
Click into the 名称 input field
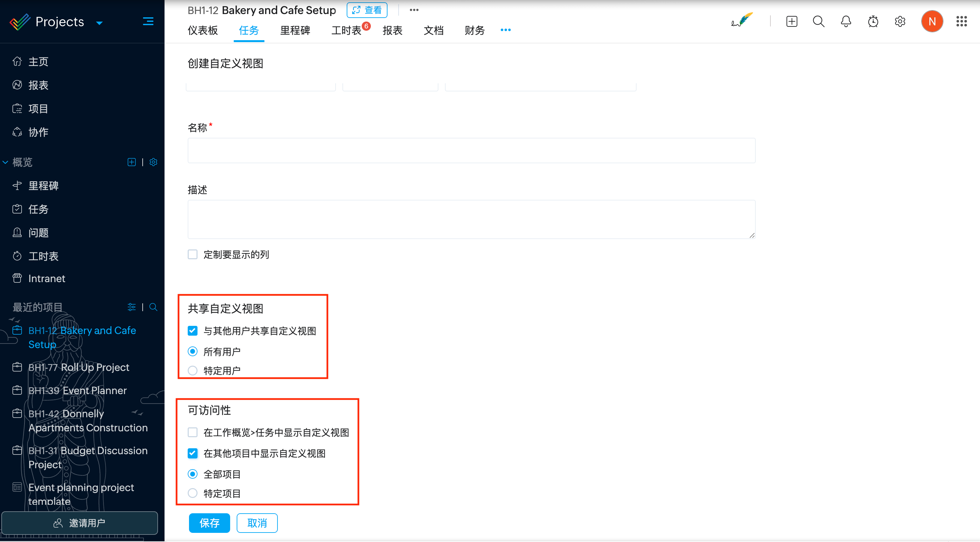[471, 151]
